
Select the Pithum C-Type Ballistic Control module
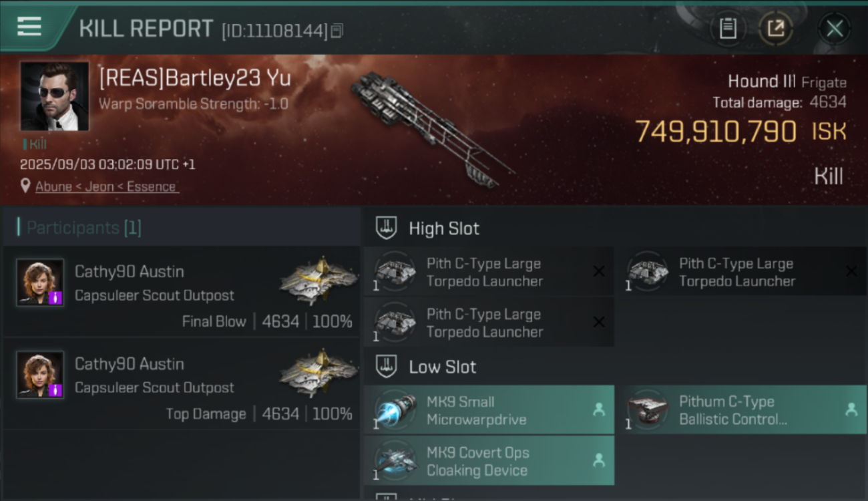tap(741, 410)
